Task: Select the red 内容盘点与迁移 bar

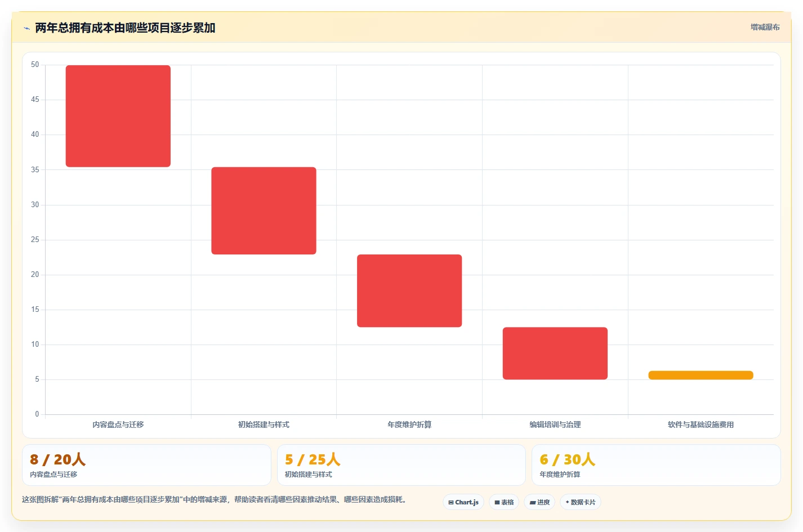Action: click(x=118, y=116)
